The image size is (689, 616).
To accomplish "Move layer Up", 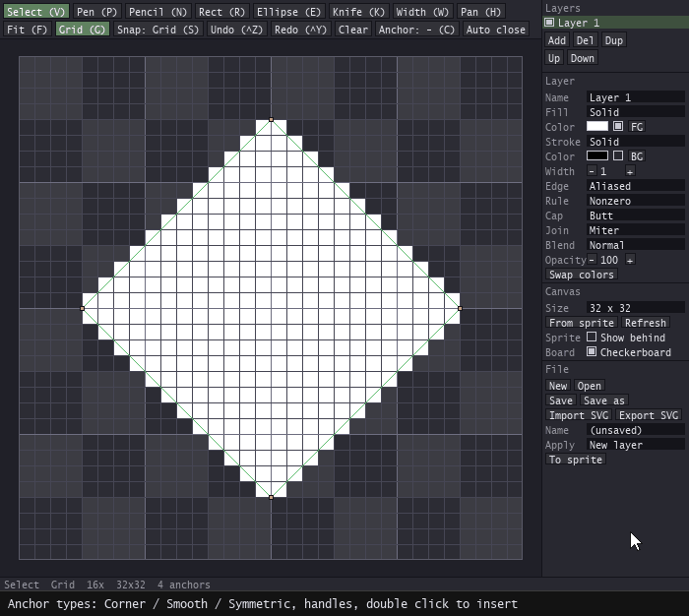I will pyautogui.click(x=554, y=58).
